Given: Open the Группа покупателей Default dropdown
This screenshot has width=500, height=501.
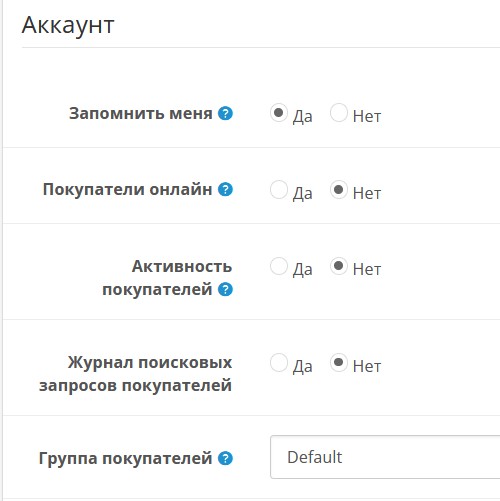Looking at the screenshot, I should pos(385,457).
